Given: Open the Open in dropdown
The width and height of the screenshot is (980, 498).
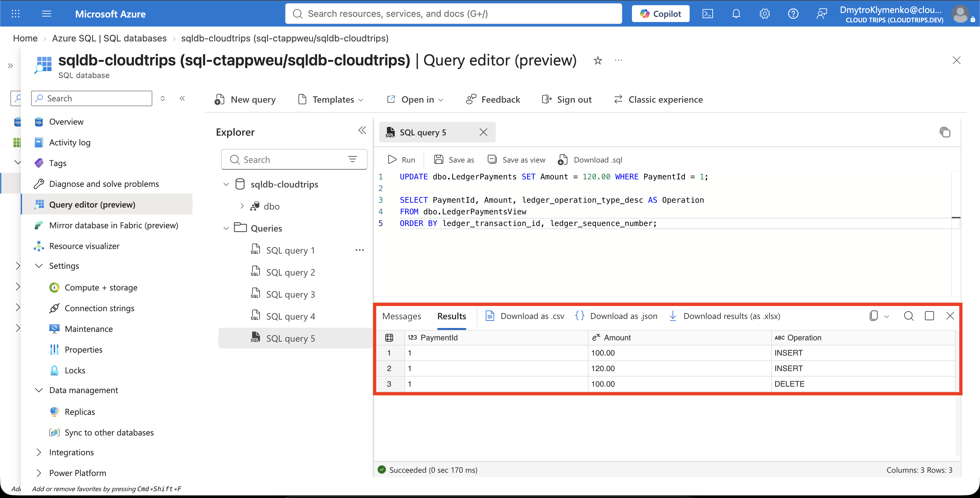Looking at the screenshot, I should pyautogui.click(x=415, y=100).
